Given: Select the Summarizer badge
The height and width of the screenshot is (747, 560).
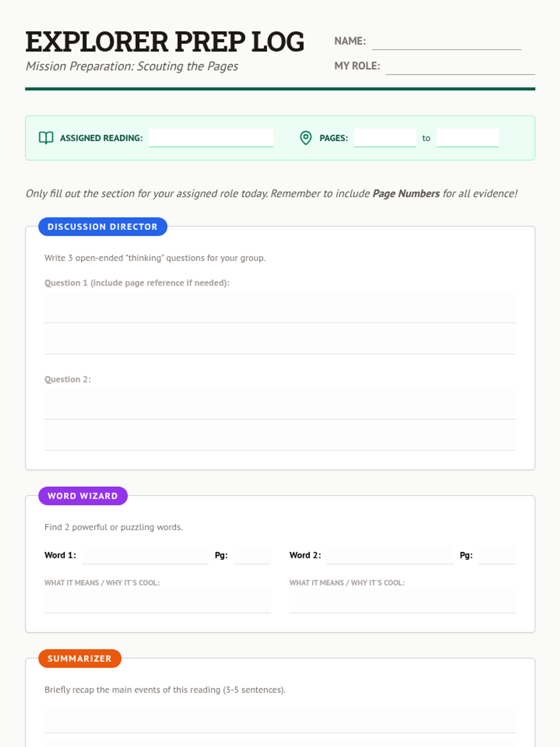Looking at the screenshot, I should point(79,658).
